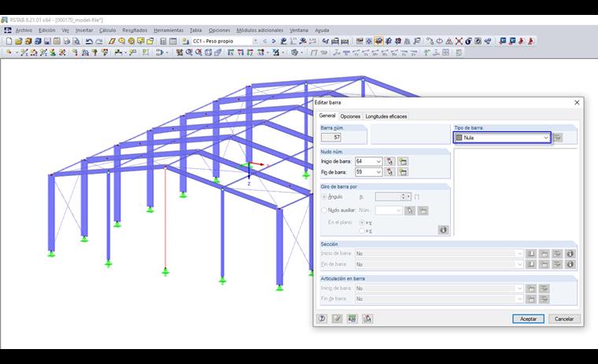This screenshot has width=598, height=364.
Task: Click the edit comment pencil icon in dialog
Action: 337,318
